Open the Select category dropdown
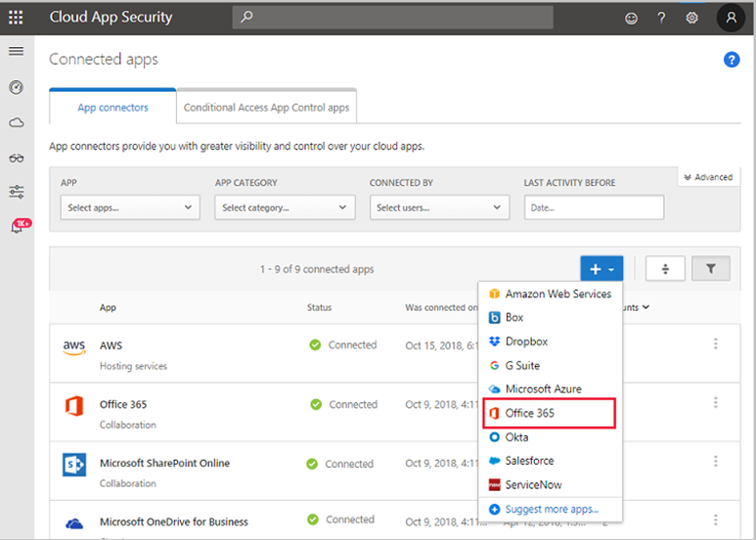Viewport: 756px width, 540px height. pos(285,207)
